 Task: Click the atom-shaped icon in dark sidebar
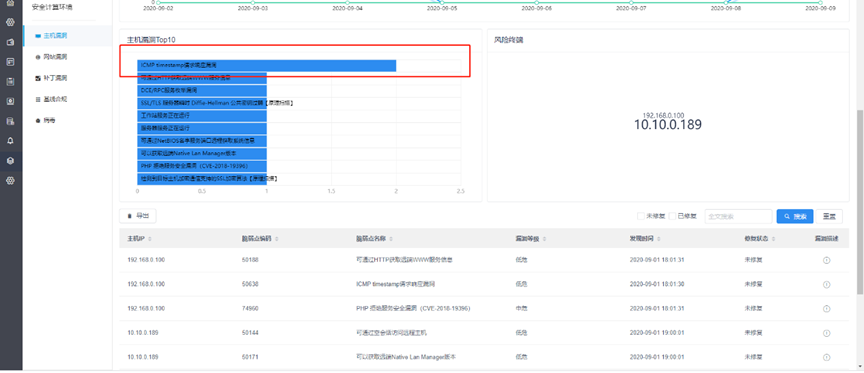(10, 22)
